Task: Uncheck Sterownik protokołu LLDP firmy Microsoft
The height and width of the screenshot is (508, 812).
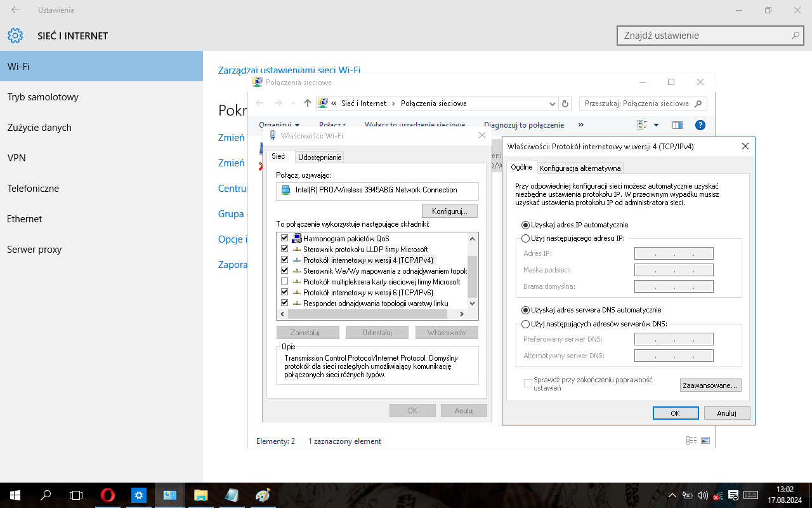Action: tap(284, 250)
